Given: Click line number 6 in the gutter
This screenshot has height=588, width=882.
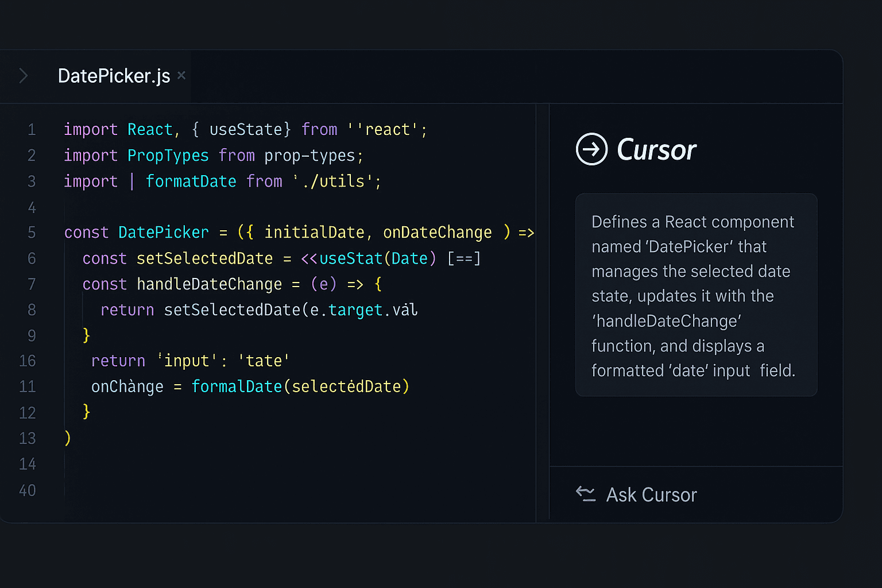Looking at the screenshot, I should click(x=32, y=258).
